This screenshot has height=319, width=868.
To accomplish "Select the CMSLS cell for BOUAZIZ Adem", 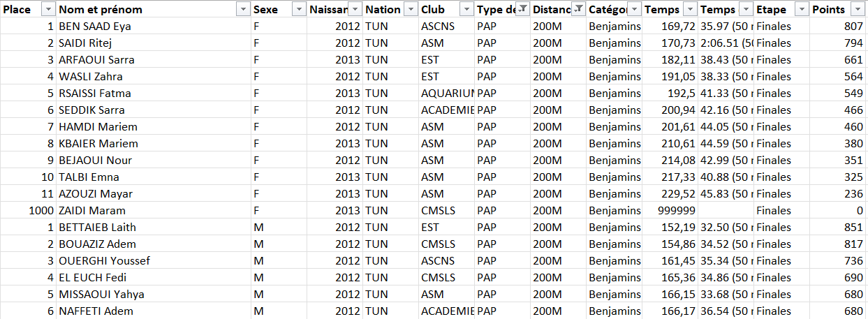I will 447,244.
